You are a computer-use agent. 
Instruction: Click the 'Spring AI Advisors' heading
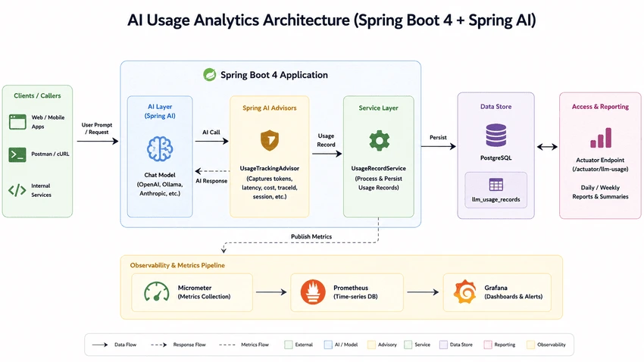(270, 108)
